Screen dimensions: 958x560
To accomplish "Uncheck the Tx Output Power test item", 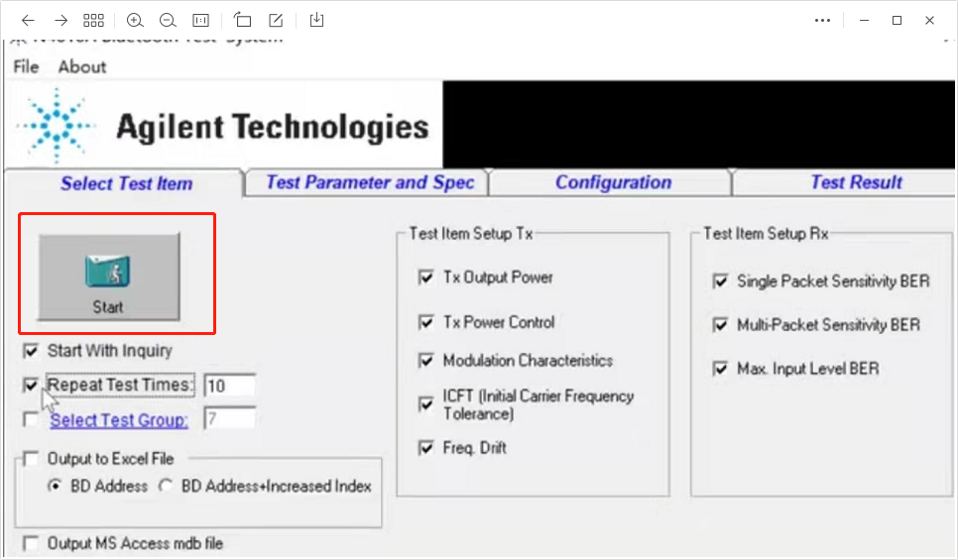I will pos(425,278).
